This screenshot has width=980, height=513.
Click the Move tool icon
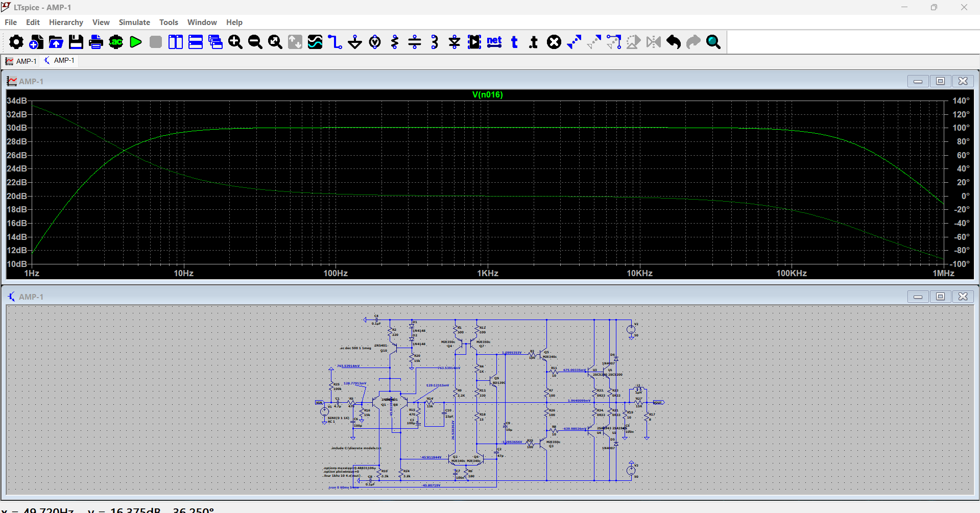coord(594,42)
